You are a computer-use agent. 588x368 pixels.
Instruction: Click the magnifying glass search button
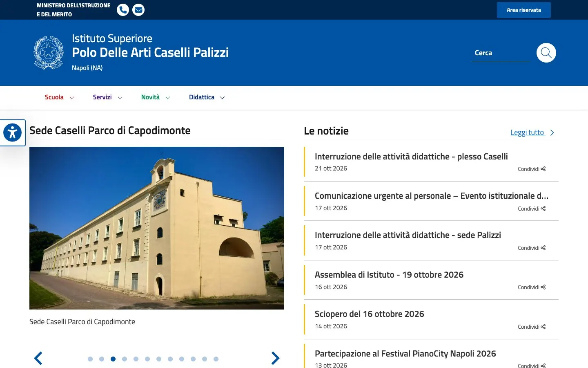pos(546,53)
